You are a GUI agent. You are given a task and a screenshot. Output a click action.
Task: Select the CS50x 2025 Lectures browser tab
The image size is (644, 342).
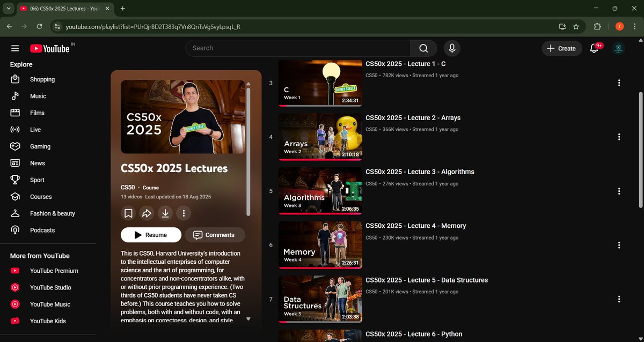[x=64, y=9]
